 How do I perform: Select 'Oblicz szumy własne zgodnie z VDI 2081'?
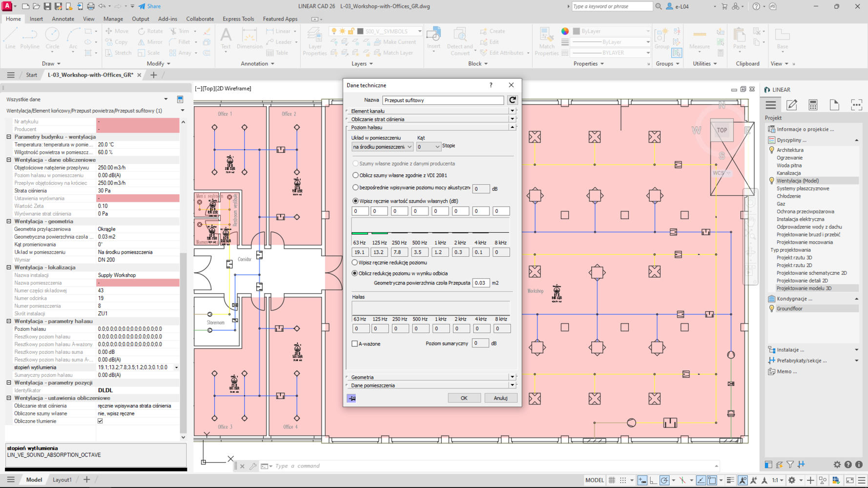pyautogui.click(x=355, y=175)
